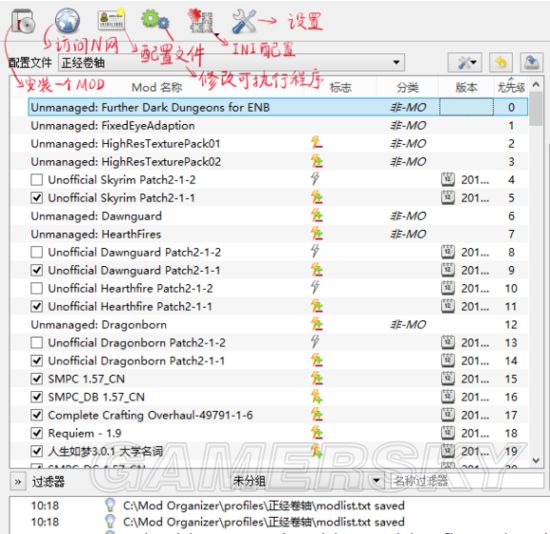
Task: Uncheck Requiem - 1.9 mod
Action: point(36,433)
